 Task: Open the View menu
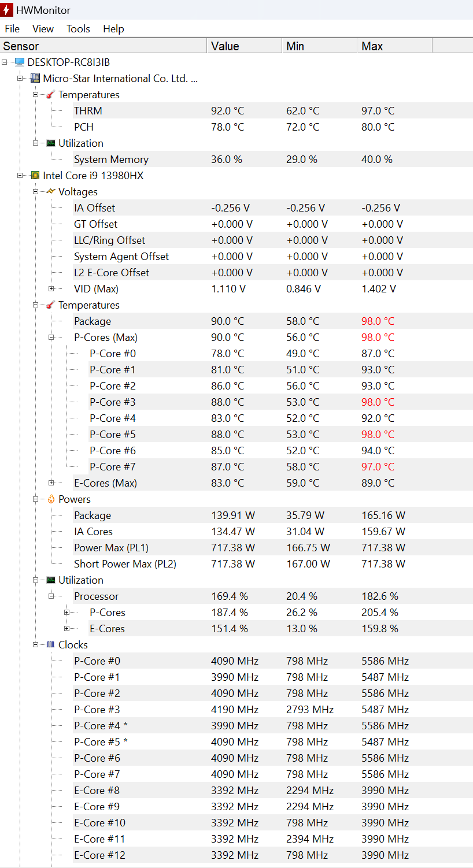point(43,29)
